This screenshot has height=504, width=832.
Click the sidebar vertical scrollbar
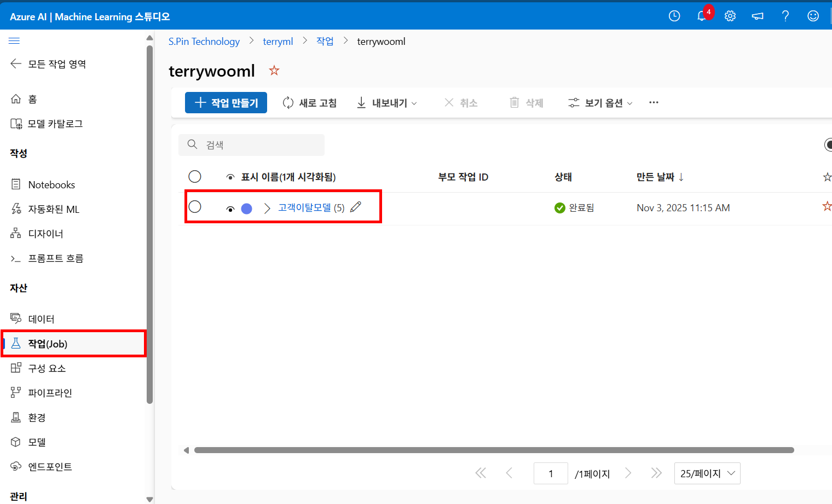(149, 224)
